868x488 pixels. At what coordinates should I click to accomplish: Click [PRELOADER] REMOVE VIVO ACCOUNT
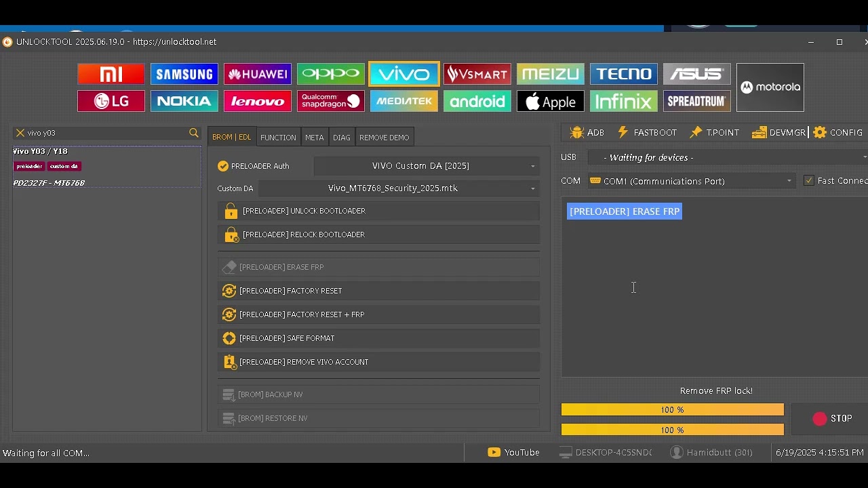(x=379, y=362)
